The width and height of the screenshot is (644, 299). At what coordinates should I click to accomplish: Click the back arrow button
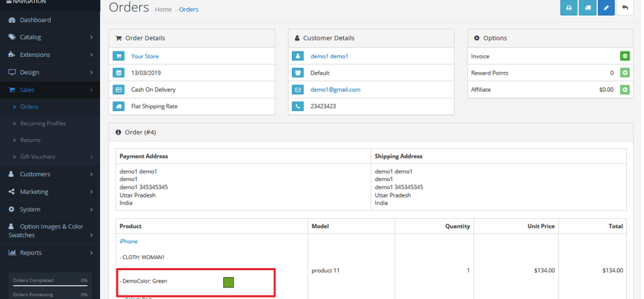[624, 8]
